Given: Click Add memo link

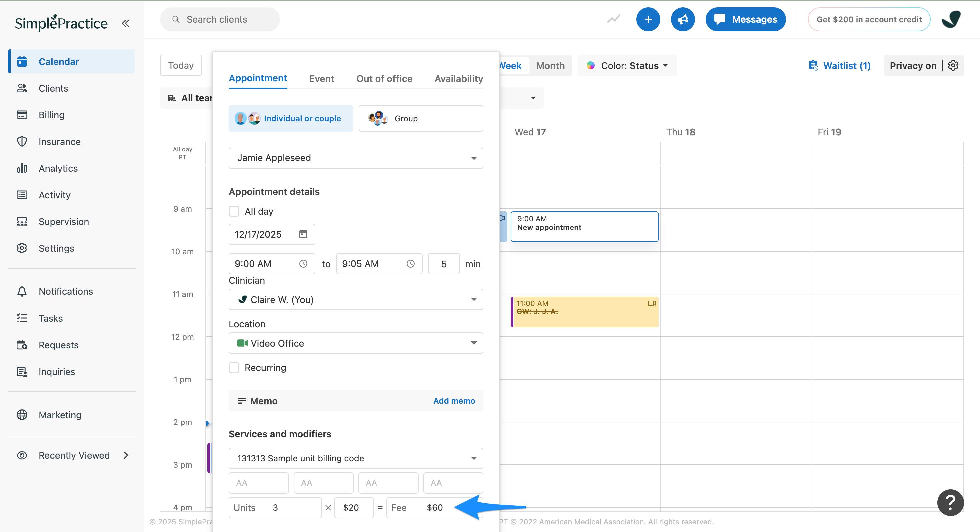Looking at the screenshot, I should (454, 401).
